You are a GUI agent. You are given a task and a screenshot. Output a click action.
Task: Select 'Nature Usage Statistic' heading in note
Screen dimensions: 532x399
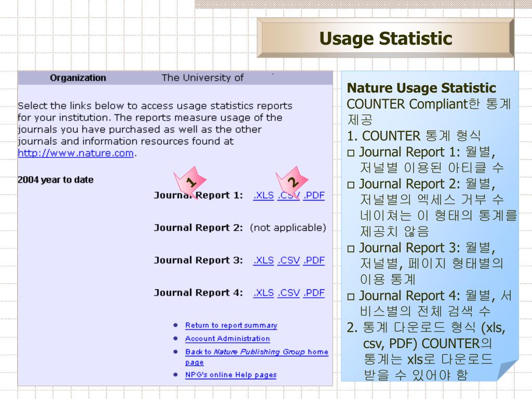coord(421,88)
